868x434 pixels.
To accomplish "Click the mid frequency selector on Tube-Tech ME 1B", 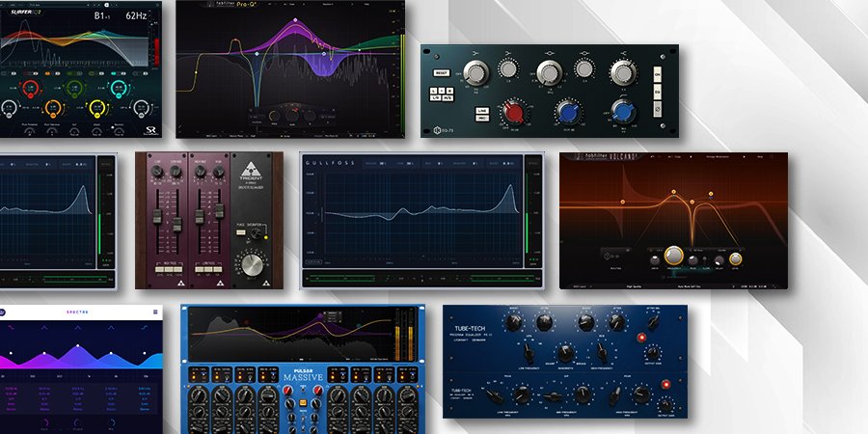I will pyautogui.click(x=553, y=396).
